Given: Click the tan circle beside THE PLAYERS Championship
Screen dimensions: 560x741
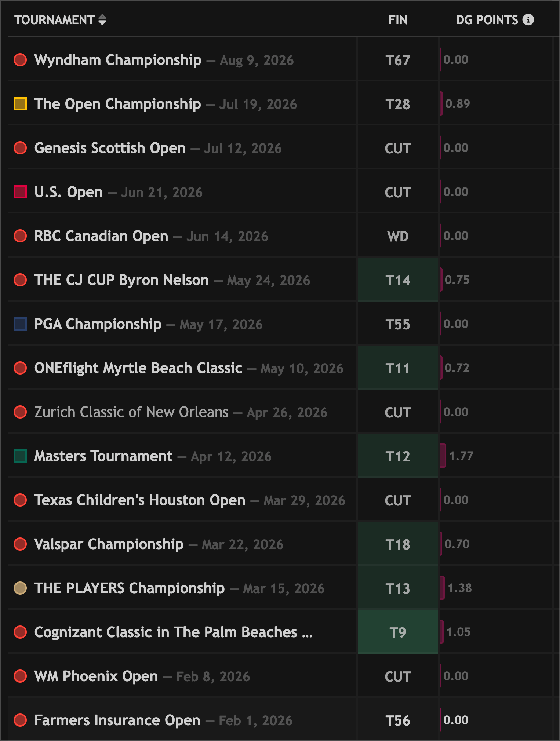Looking at the screenshot, I should coord(20,588).
